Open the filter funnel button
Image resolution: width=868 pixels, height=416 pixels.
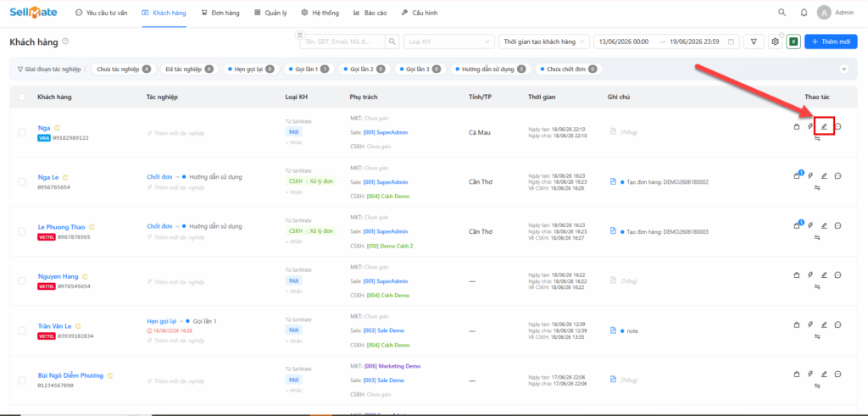tap(754, 42)
